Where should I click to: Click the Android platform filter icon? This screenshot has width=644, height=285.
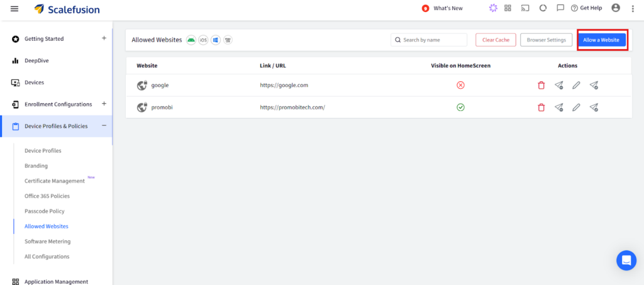point(191,40)
